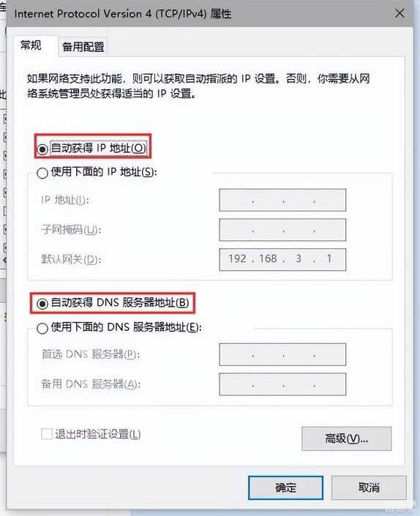Click the IP 地址 input field
420x516 pixels.
(x=282, y=200)
